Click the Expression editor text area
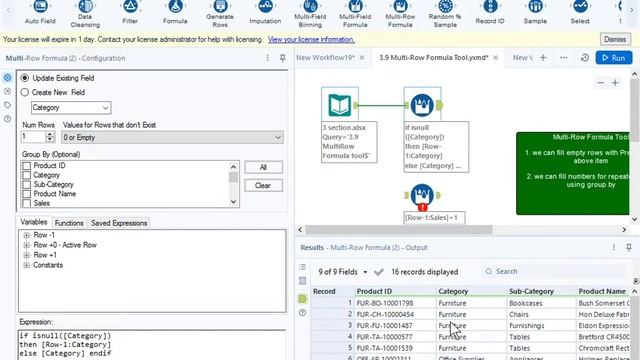Image resolution: width=640 pixels, height=360 pixels. click(x=152, y=345)
